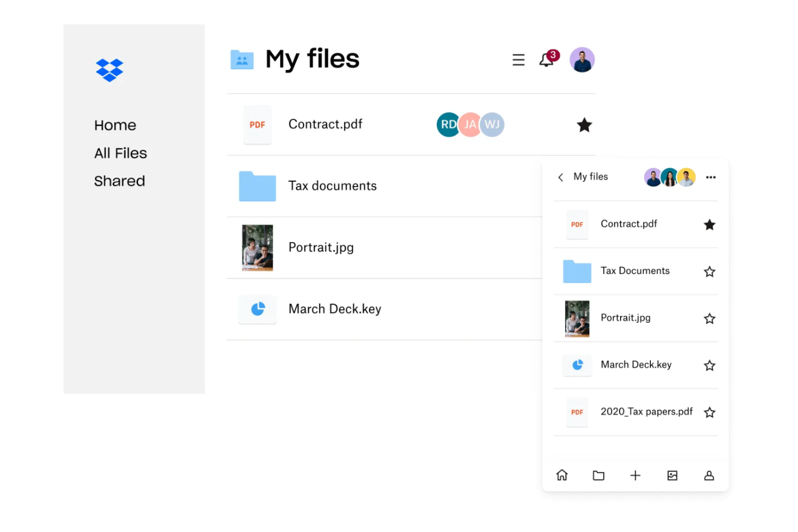Open the hamburger menu

point(518,60)
